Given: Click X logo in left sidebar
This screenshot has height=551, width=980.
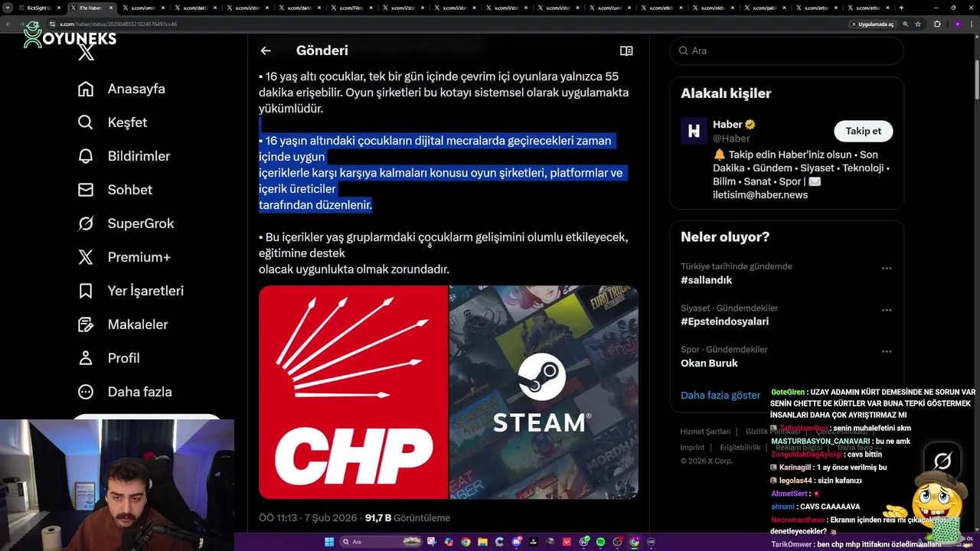Looking at the screenshot, I should tap(87, 52).
